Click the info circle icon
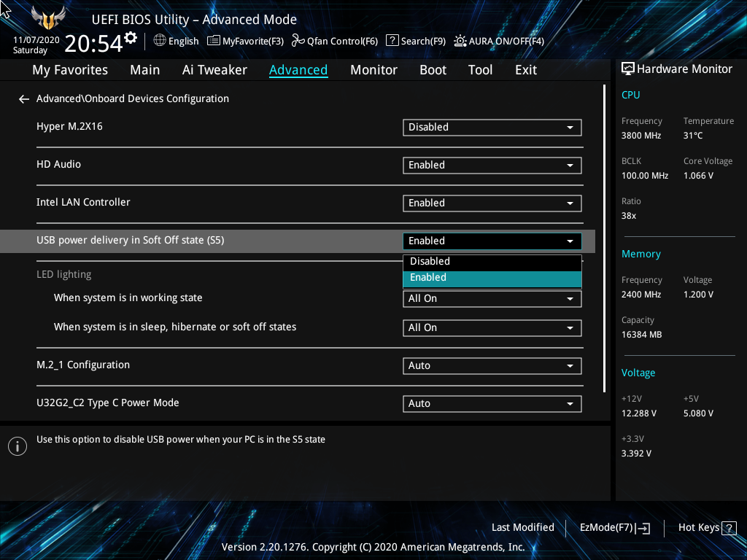 click(x=18, y=446)
